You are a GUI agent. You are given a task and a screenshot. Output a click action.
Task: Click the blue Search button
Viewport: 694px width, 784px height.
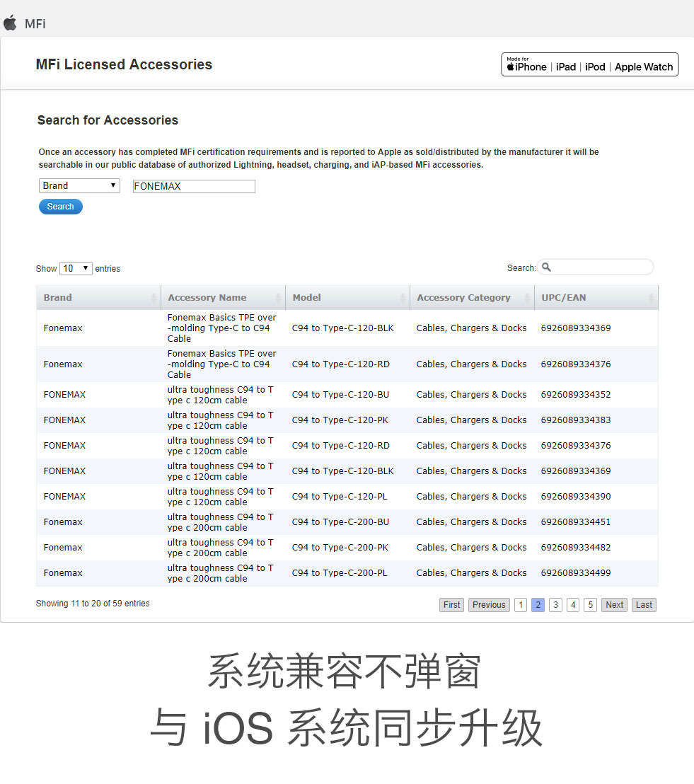click(x=61, y=207)
